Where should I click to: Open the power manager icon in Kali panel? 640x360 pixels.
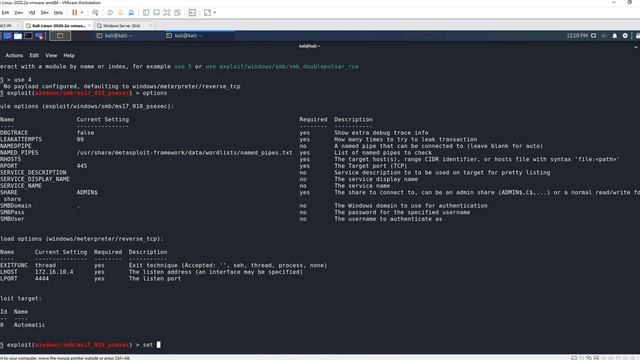(625, 36)
